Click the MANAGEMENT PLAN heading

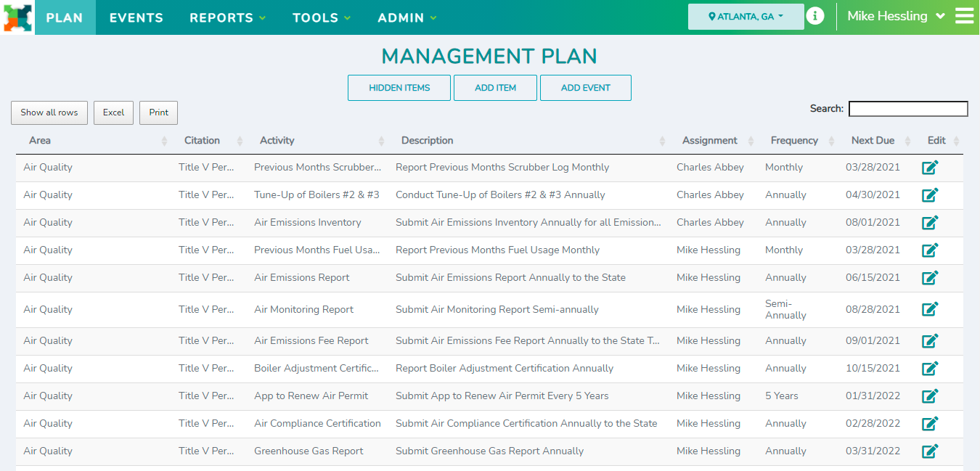tap(489, 56)
